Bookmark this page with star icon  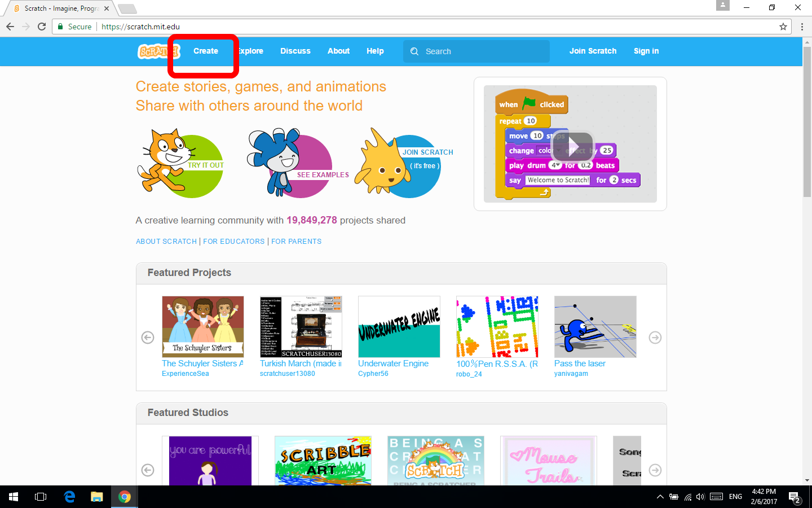(x=783, y=27)
